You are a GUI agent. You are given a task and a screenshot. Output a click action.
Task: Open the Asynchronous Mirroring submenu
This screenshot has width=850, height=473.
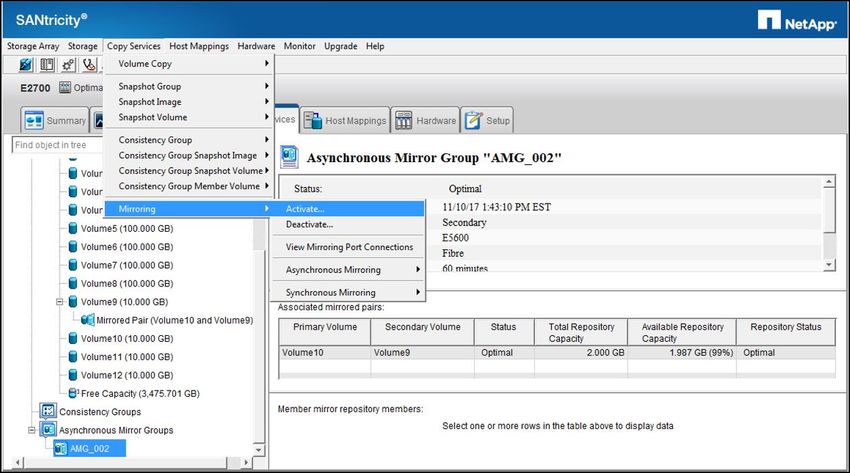(x=349, y=269)
